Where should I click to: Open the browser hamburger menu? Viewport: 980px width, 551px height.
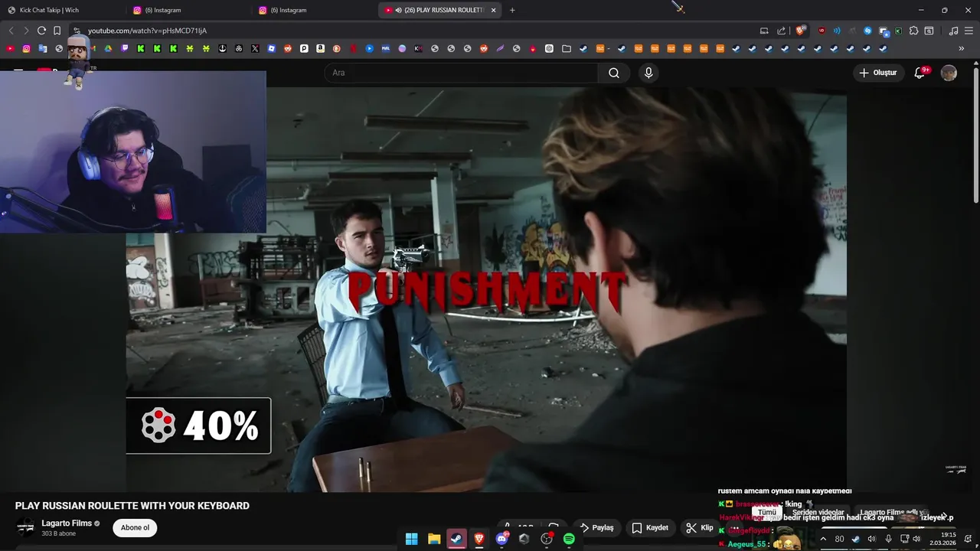pos(969,31)
